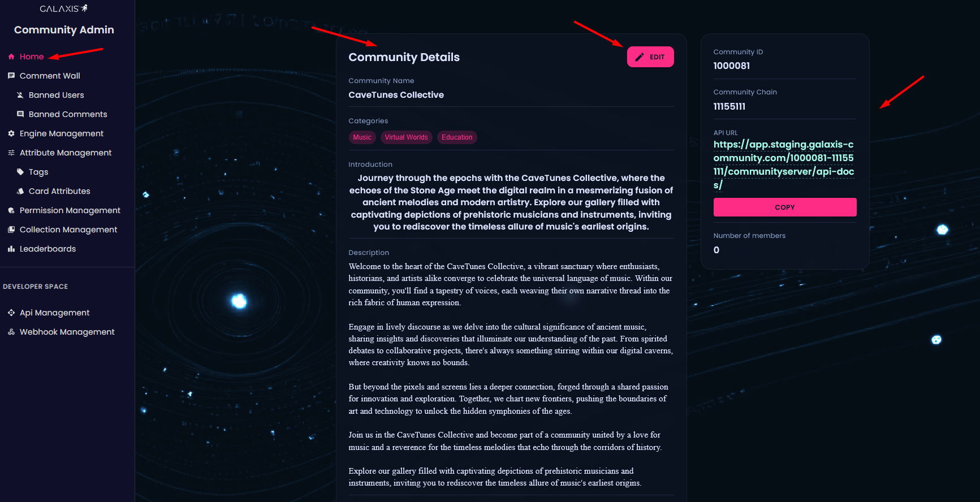Open Banned Comments section
The height and width of the screenshot is (502, 980).
pos(68,114)
